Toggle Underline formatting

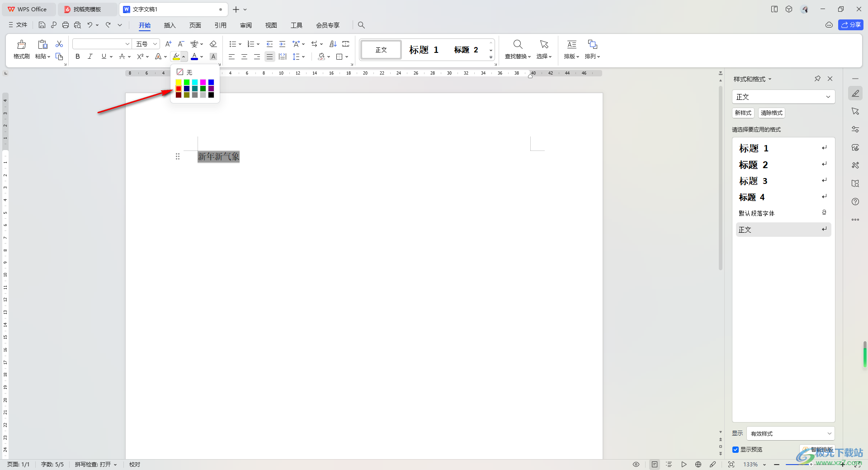pos(104,56)
